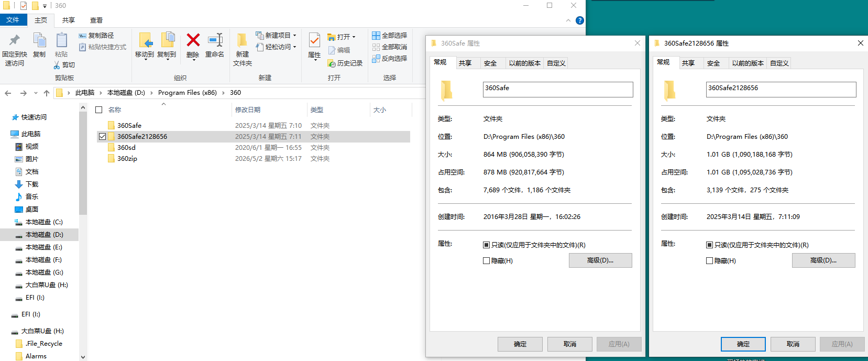This screenshot has height=361, width=868.
Task: Click Cancel (取消) in 360Safe properties
Action: [570, 344]
